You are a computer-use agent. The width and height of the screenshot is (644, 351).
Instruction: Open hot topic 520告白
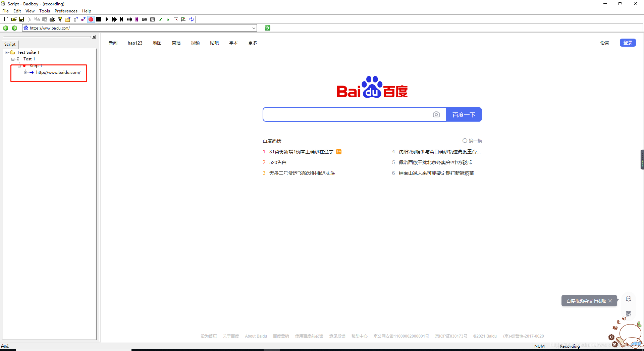coord(278,162)
